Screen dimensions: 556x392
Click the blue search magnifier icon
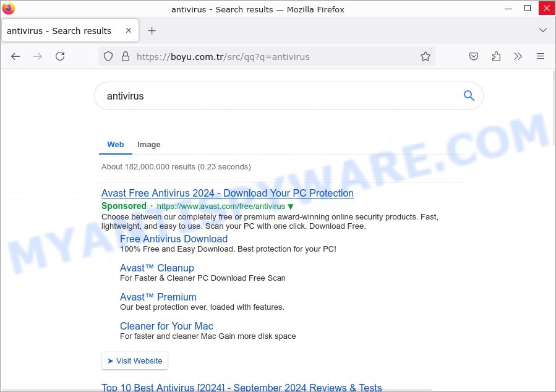(469, 95)
